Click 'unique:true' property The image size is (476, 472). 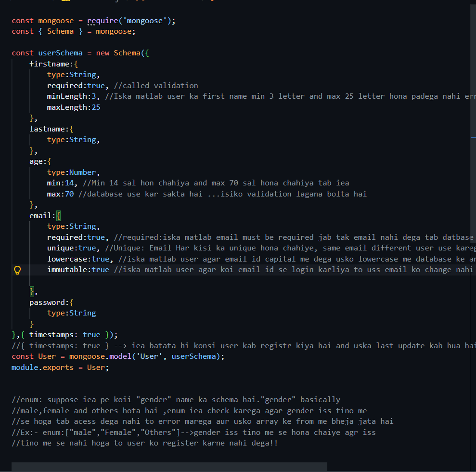(x=71, y=248)
